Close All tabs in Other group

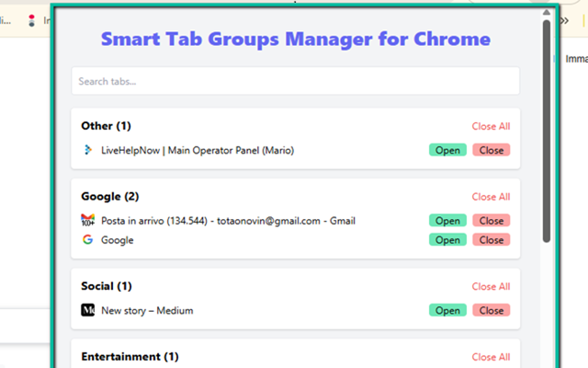[491, 126]
